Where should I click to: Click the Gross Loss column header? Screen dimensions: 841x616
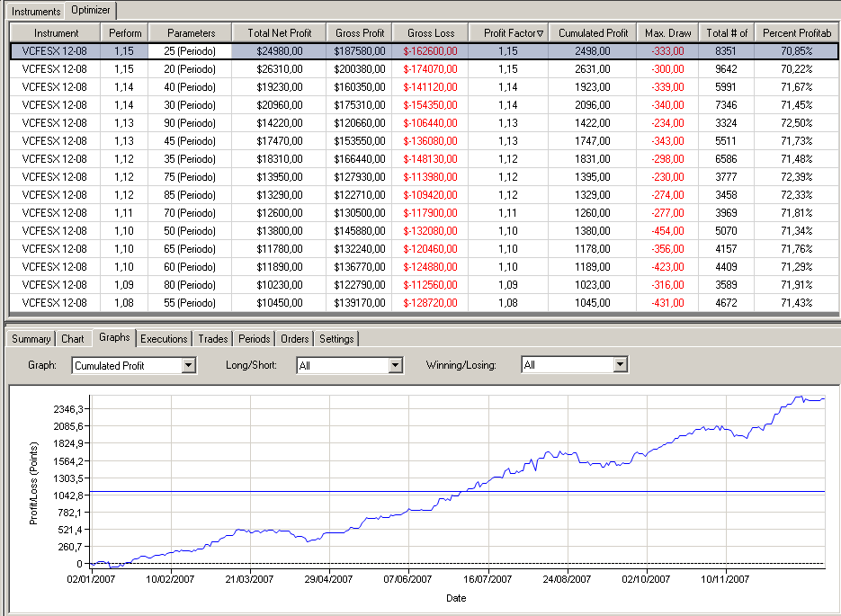click(431, 33)
